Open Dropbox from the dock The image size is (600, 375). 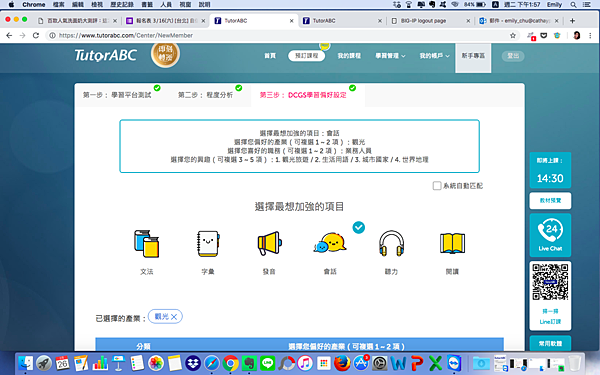pyautogui.click(x=193, y=363)
